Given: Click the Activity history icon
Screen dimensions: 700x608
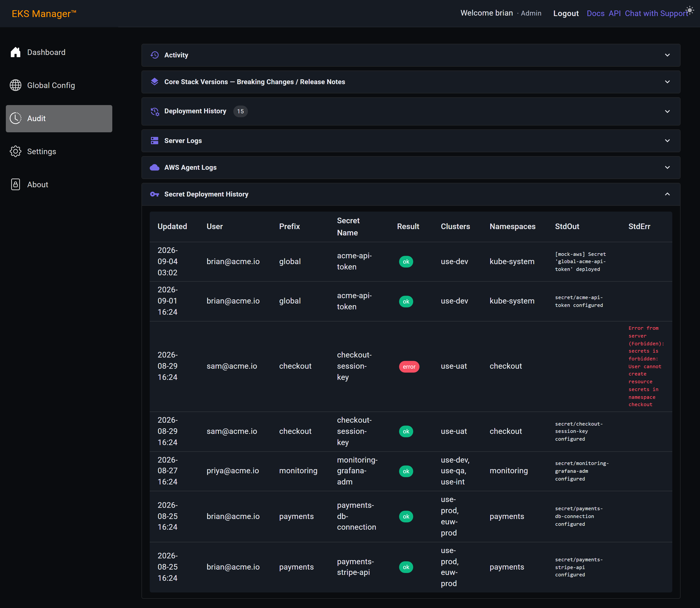Looking at the screenshot, I should [x=155, y=55].
